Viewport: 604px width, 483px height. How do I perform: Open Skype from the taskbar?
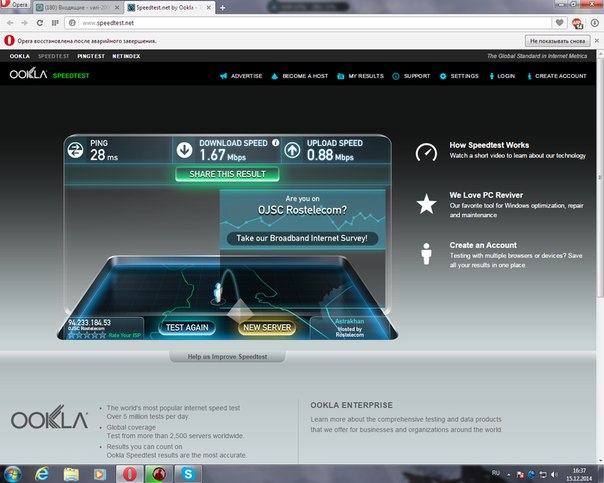(188, 474)
